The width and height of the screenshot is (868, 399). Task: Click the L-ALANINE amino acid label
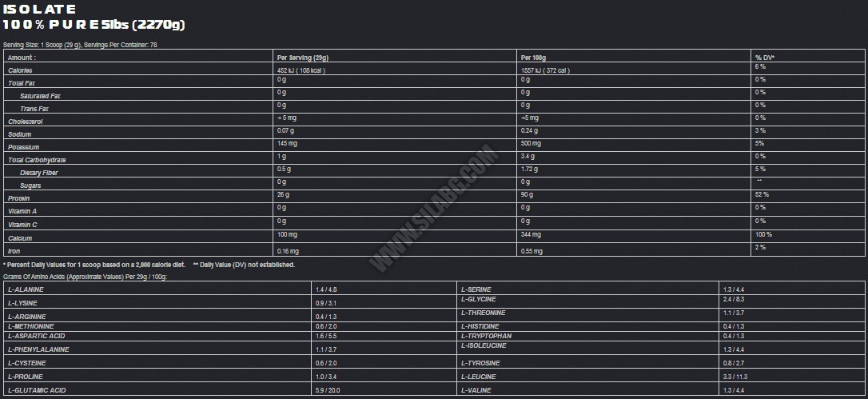pyautogui.click(x=26, y=289)
